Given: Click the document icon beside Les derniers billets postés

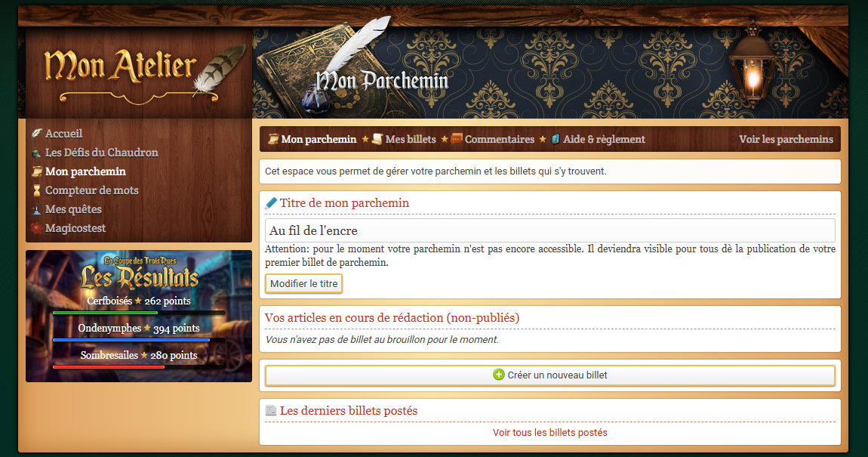Looking at the screenshot, I should [271, 410].
